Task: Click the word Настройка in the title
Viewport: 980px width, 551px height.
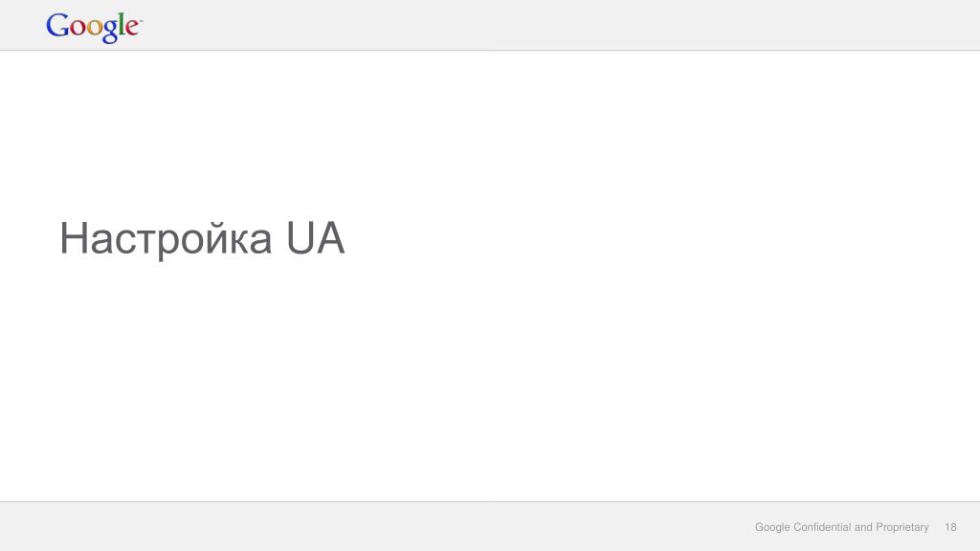Action: tap(166, 240)
